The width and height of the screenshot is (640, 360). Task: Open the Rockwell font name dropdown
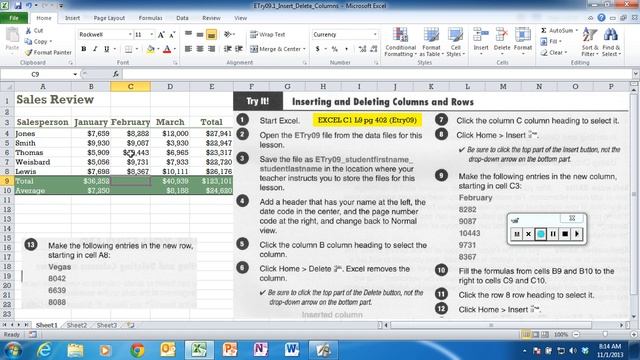click(130, 35)
